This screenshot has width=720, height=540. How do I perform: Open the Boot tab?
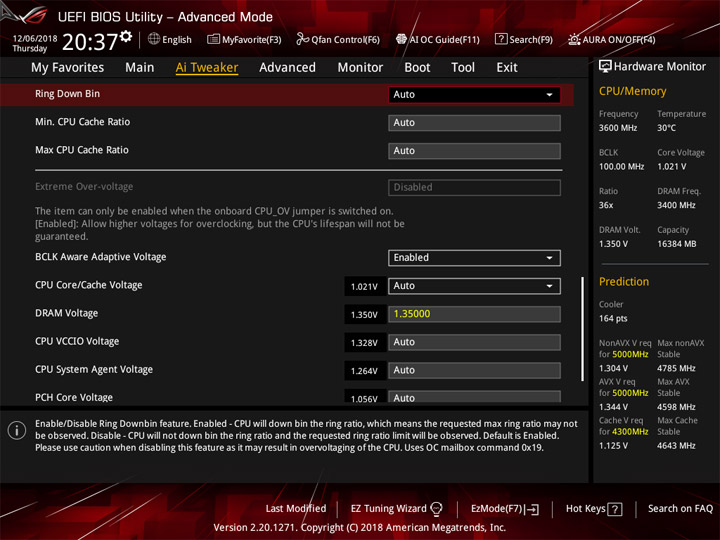pos(417,68)
